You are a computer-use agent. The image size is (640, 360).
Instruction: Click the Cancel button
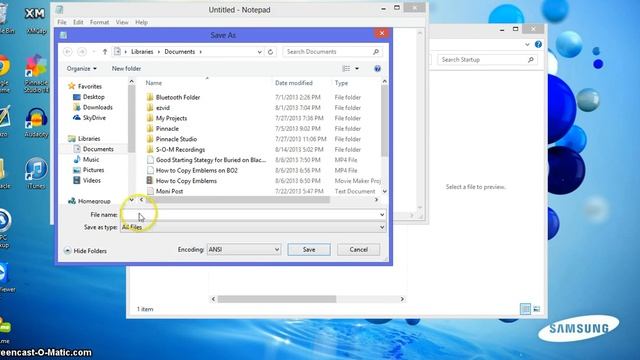358,249
